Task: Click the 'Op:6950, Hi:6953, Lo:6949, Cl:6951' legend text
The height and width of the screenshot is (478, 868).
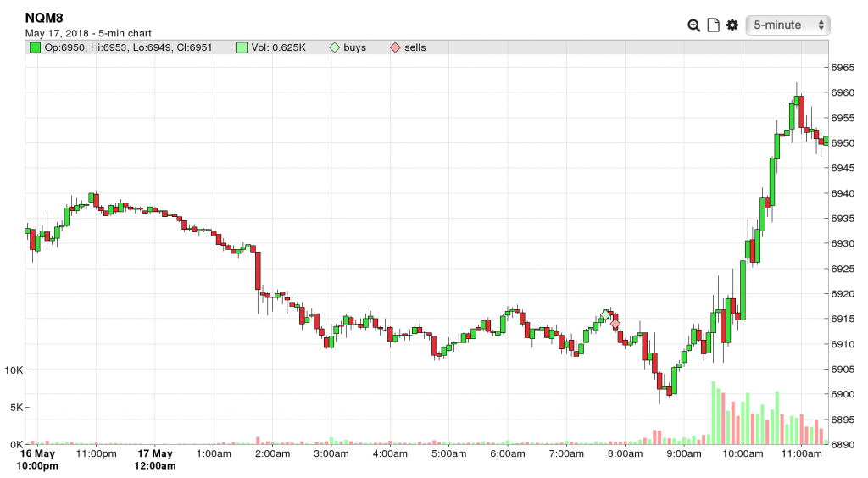Action: (x=129, y=47)
